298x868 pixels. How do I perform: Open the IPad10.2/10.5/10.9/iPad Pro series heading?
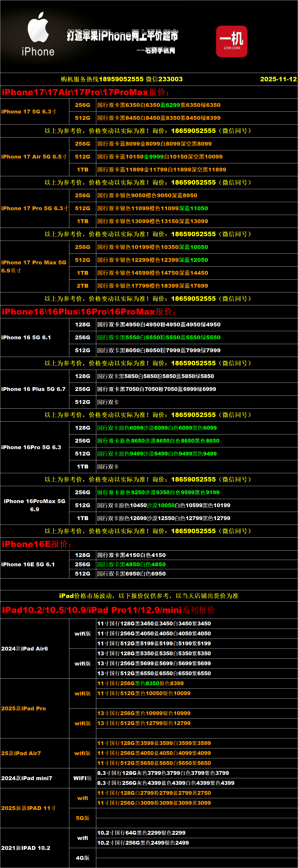[108, 610]
